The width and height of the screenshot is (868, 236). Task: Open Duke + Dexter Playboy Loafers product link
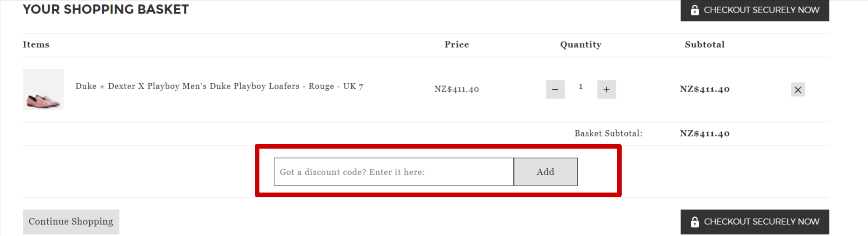219,86
